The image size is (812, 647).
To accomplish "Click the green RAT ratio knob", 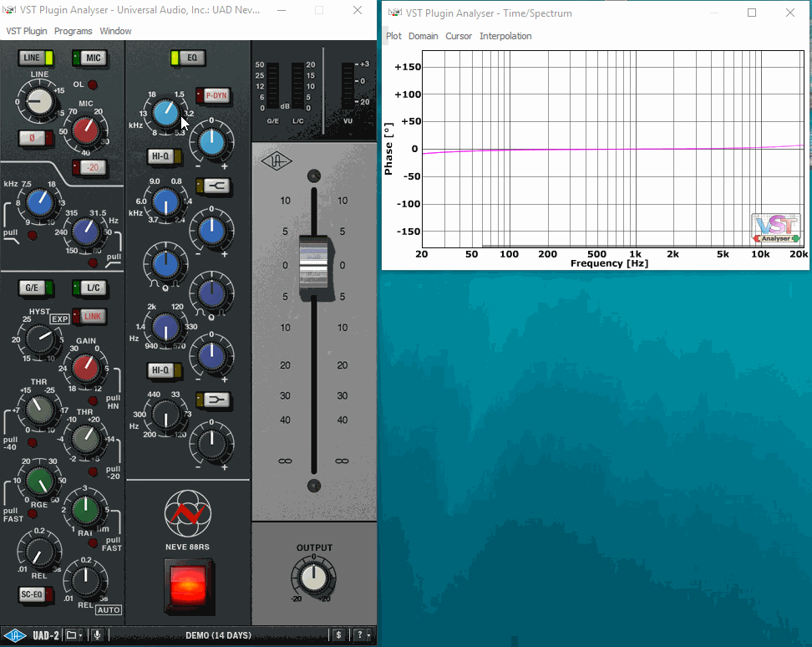I will [x=86, y=510].
